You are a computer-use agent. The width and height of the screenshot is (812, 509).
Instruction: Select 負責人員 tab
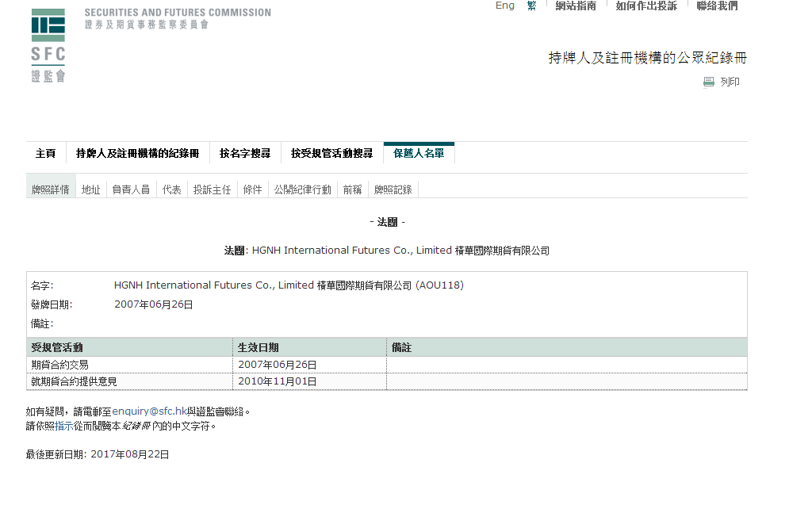[x=131, y=189]
